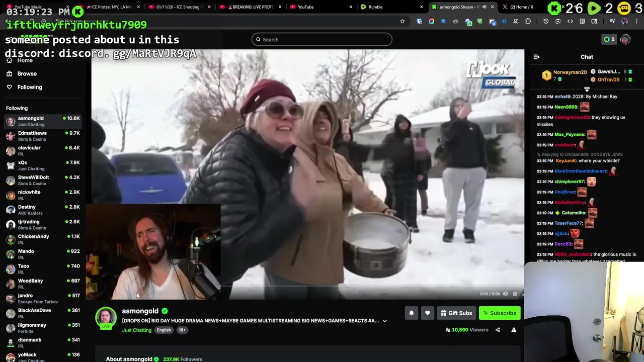Screen dimensions: 644x362
Task: Click the Subscribe button
Action: (x=500, y=313)
